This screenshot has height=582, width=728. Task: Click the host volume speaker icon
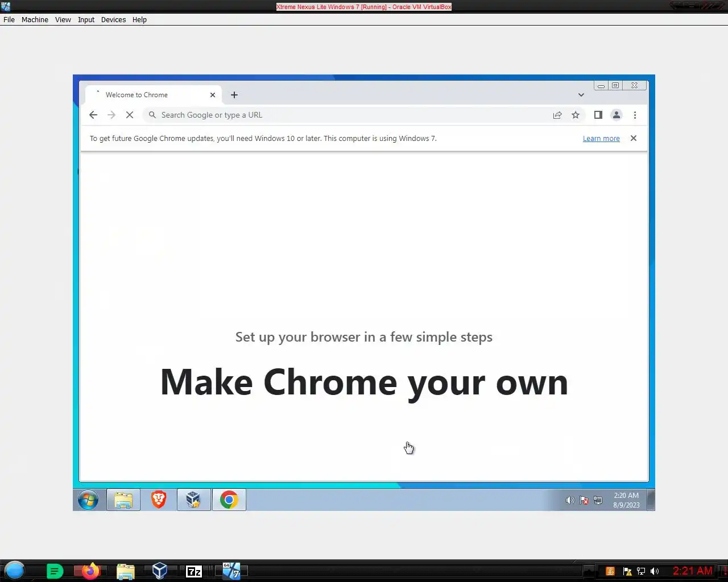pyautogui.click(x=655, y=571)
